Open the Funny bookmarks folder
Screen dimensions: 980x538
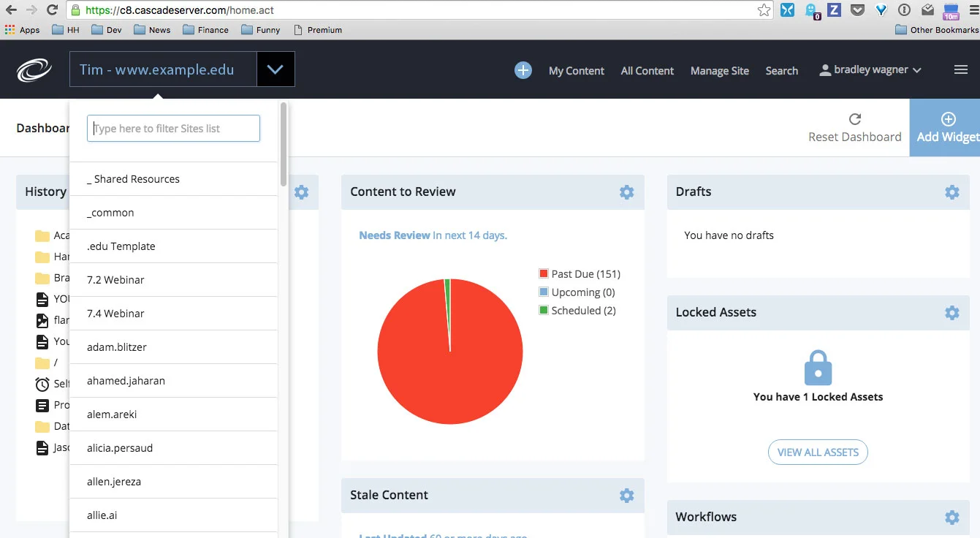261,30
